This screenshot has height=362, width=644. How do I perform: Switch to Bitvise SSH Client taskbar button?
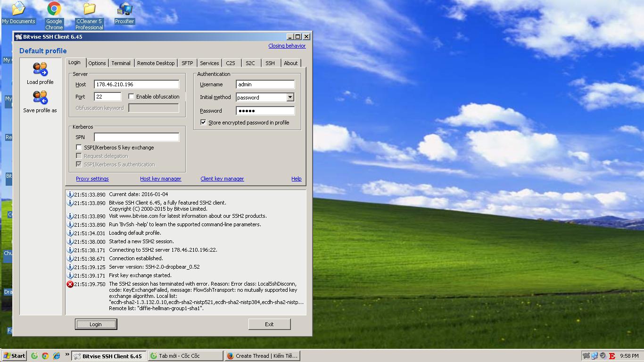109,356
